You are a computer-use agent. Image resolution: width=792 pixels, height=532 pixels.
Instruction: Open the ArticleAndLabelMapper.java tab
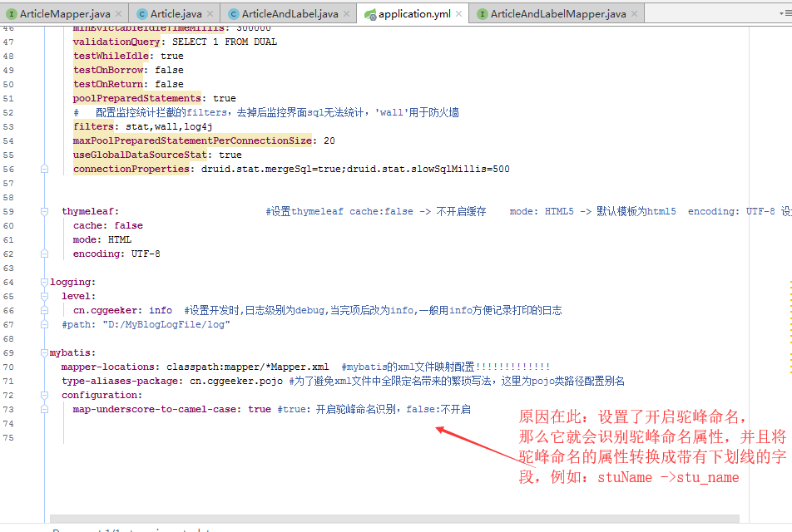[557, 13]
